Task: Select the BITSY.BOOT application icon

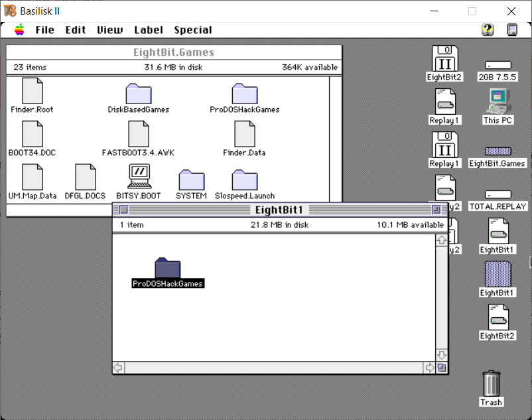Action: click(139, 182)
